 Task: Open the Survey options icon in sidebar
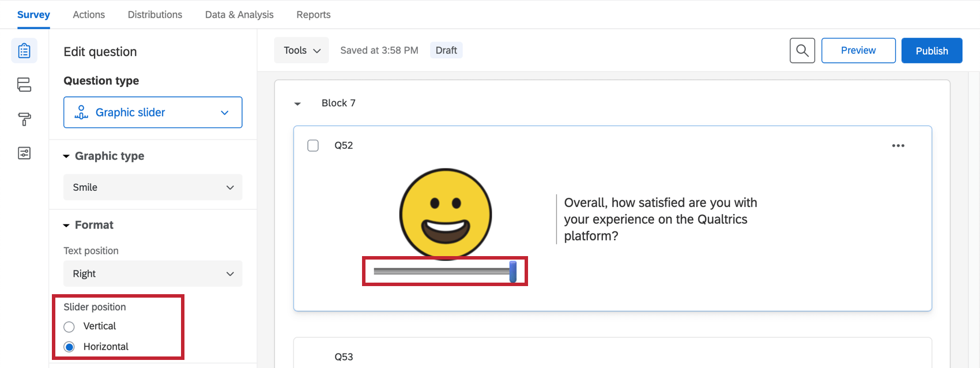click(24, 153)
